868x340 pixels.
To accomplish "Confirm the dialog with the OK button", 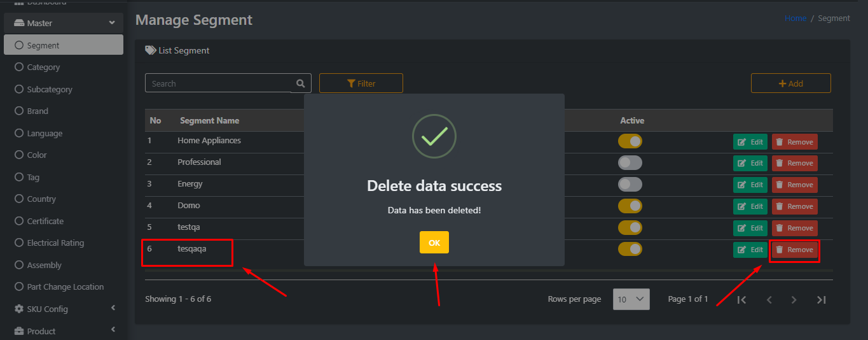I will tap(434, 243).
